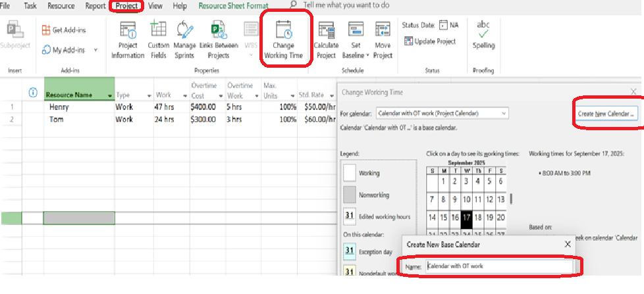
Task: Select row header 1
Action: (11, 107)
